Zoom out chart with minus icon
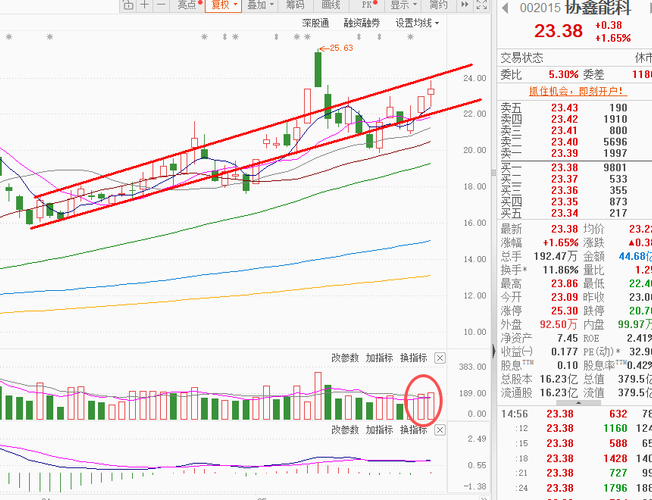Image resolution: width=652 pixels, height=500 pixels. (x=161, y=5)
